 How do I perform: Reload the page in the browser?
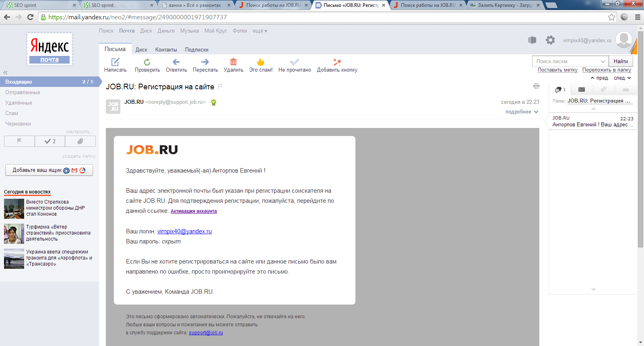point(30,17)
